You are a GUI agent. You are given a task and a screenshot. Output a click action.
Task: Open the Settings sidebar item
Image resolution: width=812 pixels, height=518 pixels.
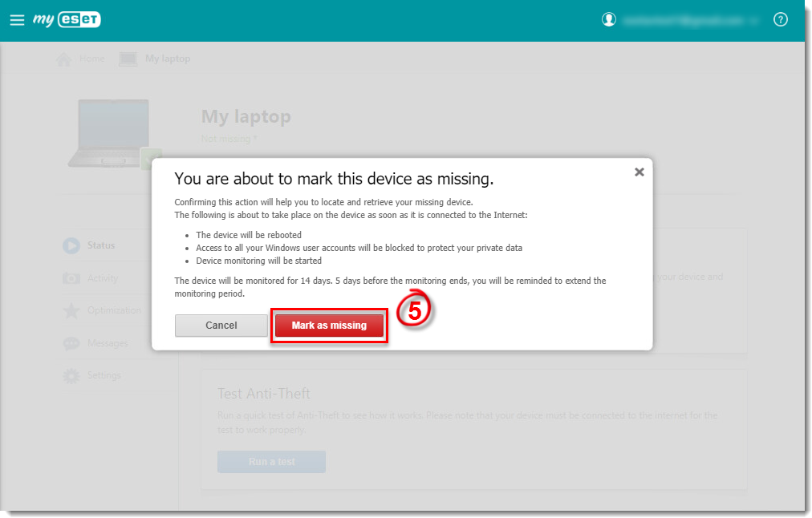pyautogui.click(x=104, y=375)
